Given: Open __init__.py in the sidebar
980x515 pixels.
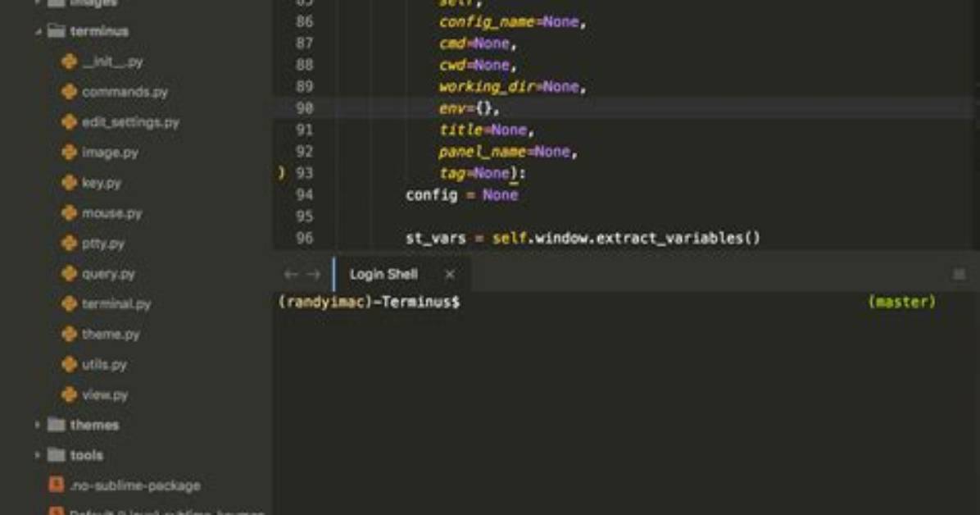Looking at the screenshot, I should [x=112, y=62].
